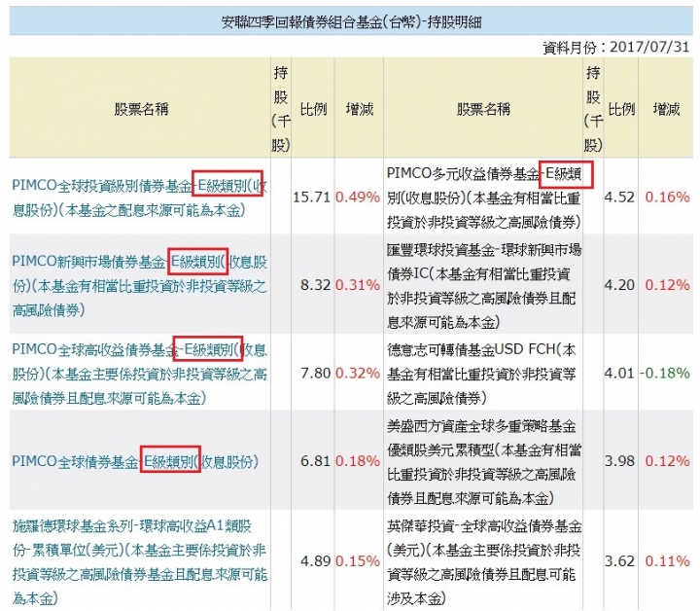This screenshot has width=700, height=611.
Task: Click 匯豐環球投資基金 環球新興市場債券IC text
Action: tap(484, 285)
